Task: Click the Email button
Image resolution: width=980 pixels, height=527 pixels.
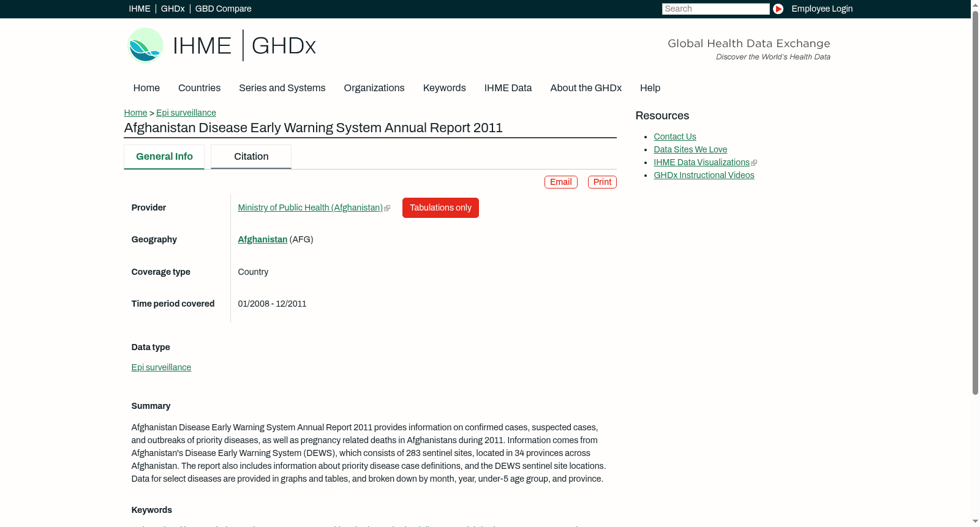Action: point(561,182)
